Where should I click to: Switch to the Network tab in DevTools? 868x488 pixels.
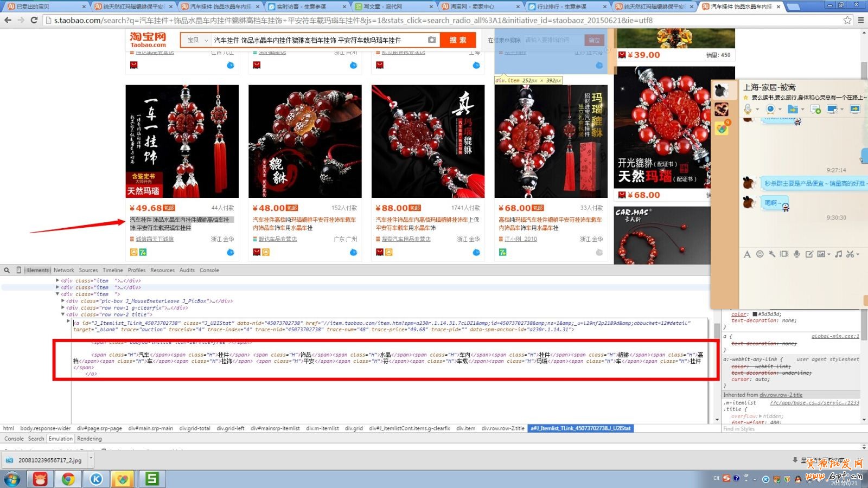tap(63, 270)
